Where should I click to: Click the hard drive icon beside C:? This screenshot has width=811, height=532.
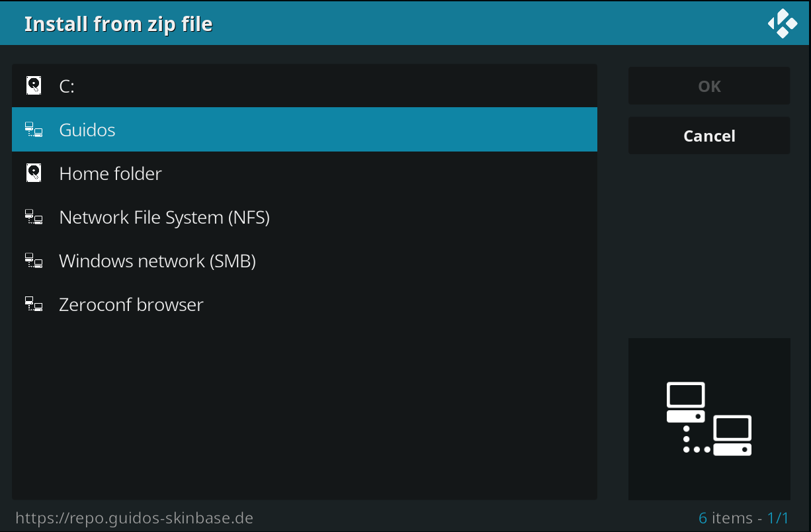pos(34,85)
